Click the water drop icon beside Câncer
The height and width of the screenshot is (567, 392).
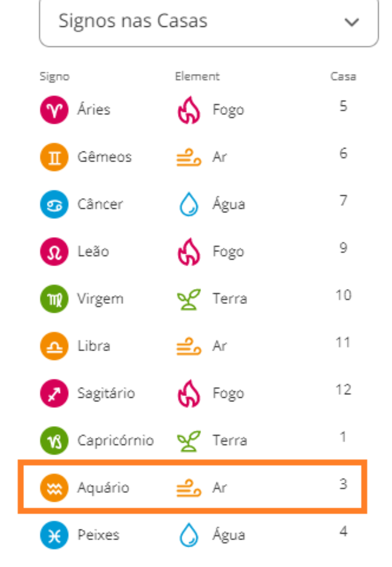188,204
